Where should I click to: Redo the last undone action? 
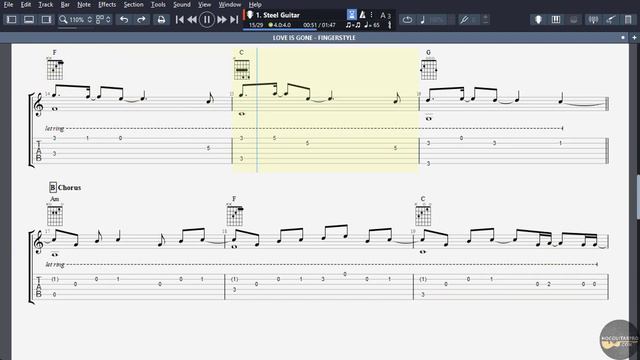pyautogui.click(x=141, y=20)
